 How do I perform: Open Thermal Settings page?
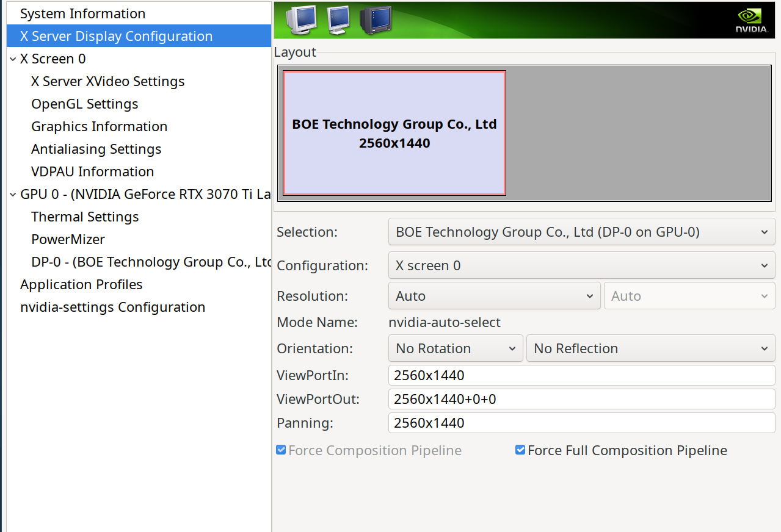click(85, 217)
